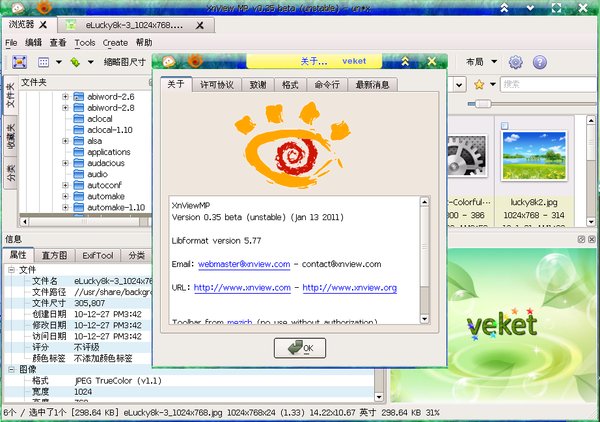Open the 布局 layout dropdown arrow

click(x=494, y=62)
